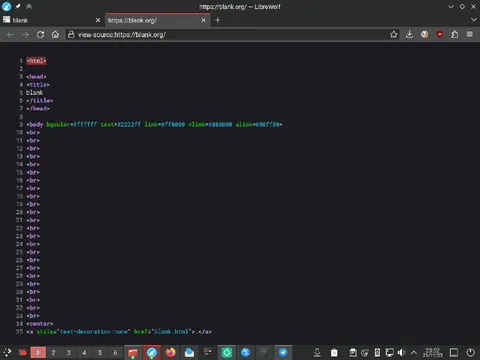Open the red file manager taskbar icon
The height and width of the screenshot is (360, 480).
(133, 353)
